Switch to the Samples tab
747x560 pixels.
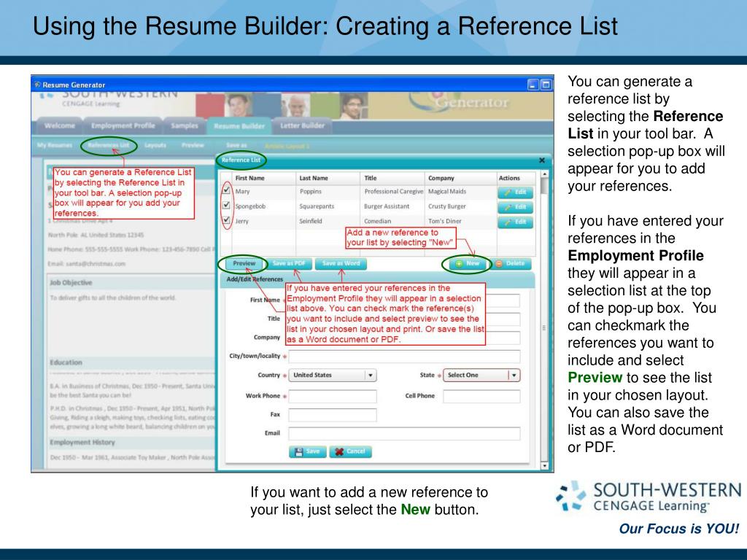tap(185, 125)
